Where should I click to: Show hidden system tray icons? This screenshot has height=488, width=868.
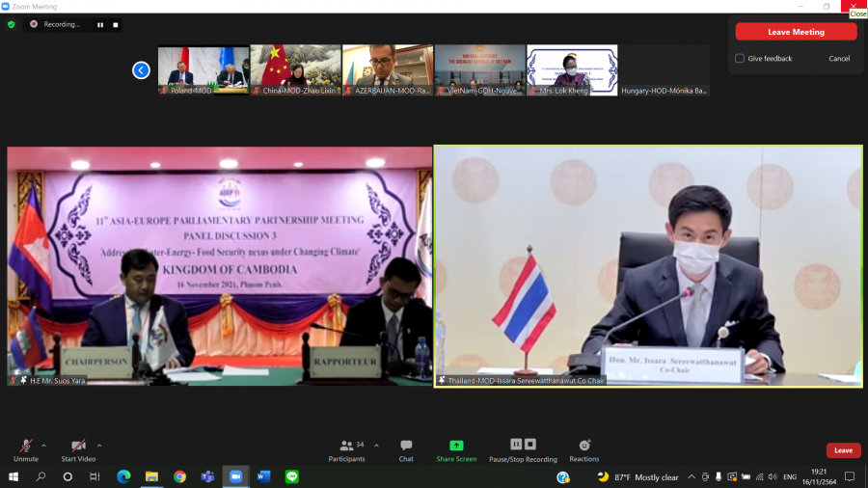[692, 476]
